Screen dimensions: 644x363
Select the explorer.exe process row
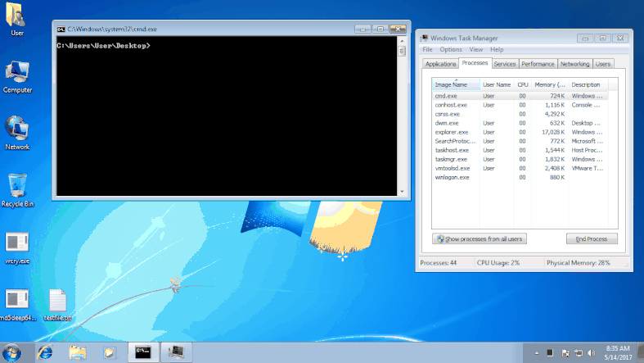[520, 132]
